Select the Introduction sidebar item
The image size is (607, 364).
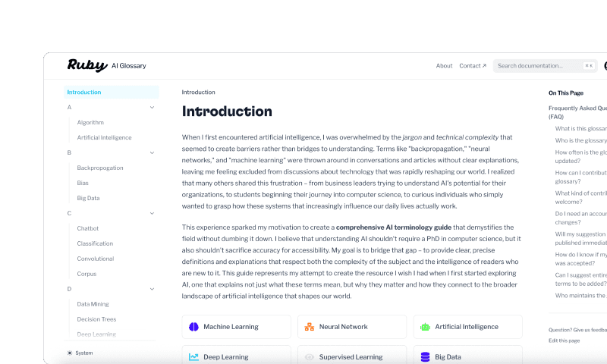84,93
